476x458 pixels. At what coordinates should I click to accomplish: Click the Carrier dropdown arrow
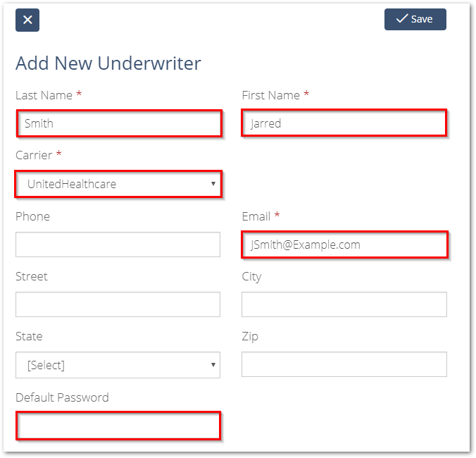[x=213, y=184]
